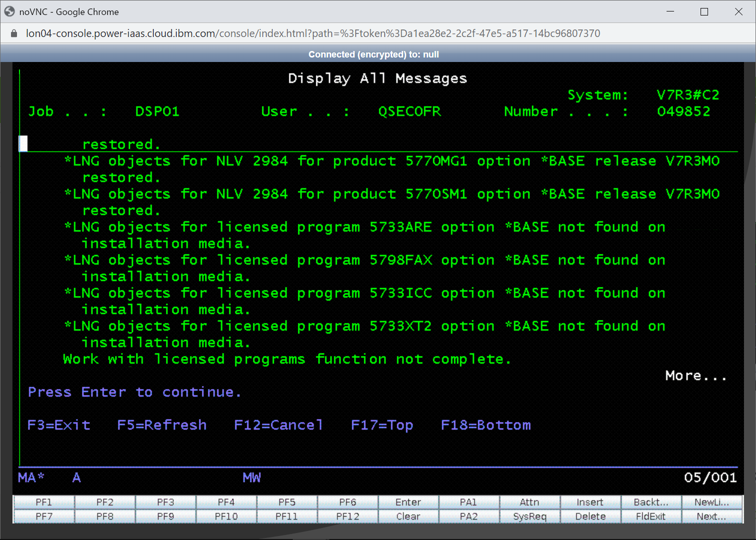Screen dimensions: 756x540
Task: Click the PF6 key button
Action: pyautogui.click(x=348, y=502)
